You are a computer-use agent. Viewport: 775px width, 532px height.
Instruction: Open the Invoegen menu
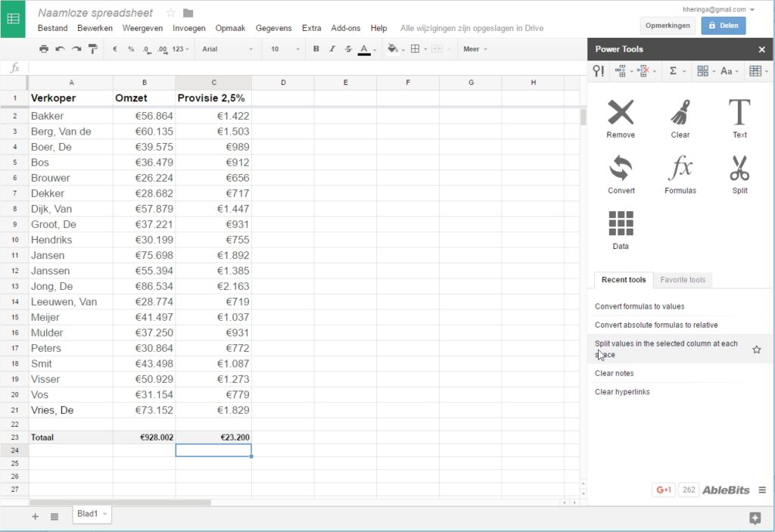tap(188, 27)
